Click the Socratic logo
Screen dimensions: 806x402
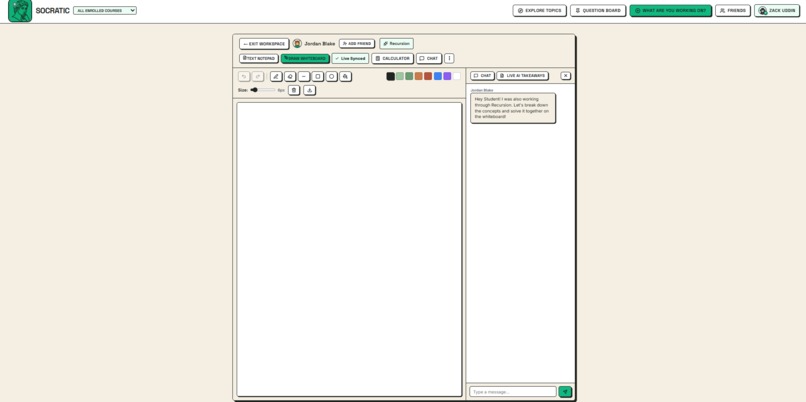[x=20, y=10]
